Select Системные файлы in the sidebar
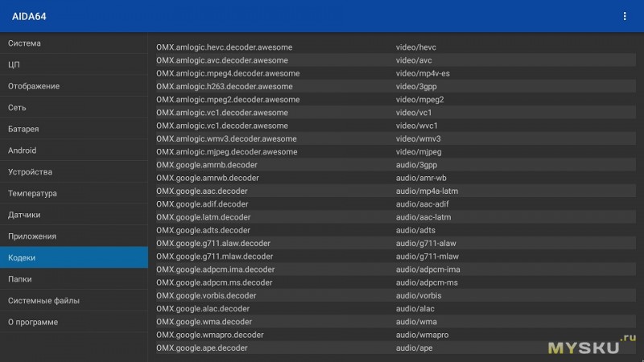Image resolution: width=644 pixels, height=362 pixels. (x=74, y=300)
